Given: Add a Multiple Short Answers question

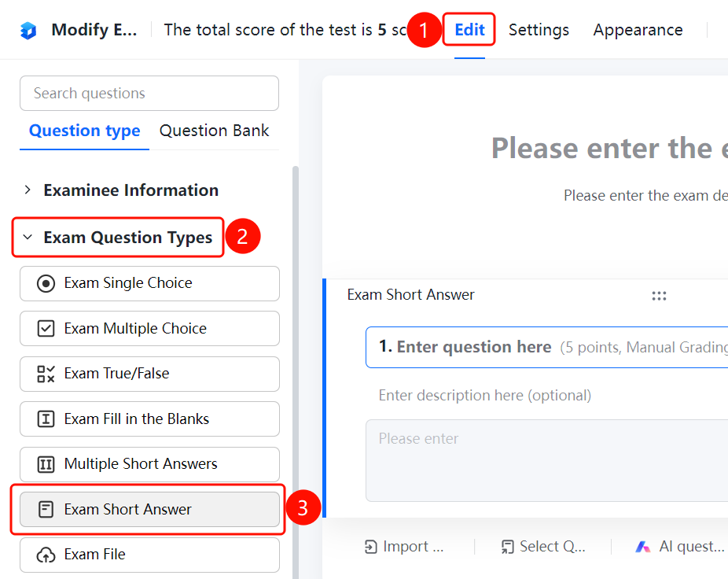Looking at the screenshot, I should [x=149, y=464].
